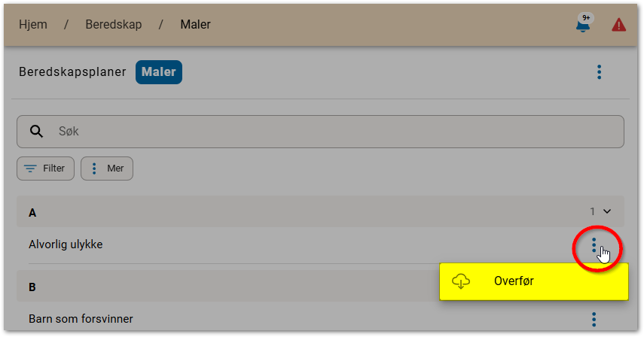Open three-dot menu for Barn som forsvinner
The image size is (644, 337).
594,319
